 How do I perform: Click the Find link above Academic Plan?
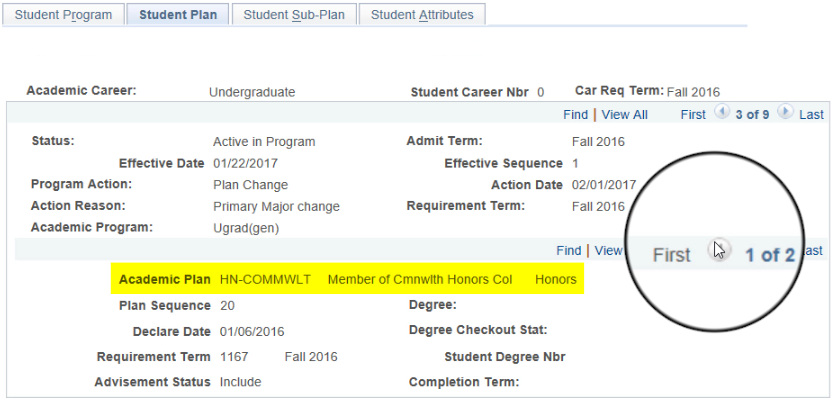(x=569, y=251)
